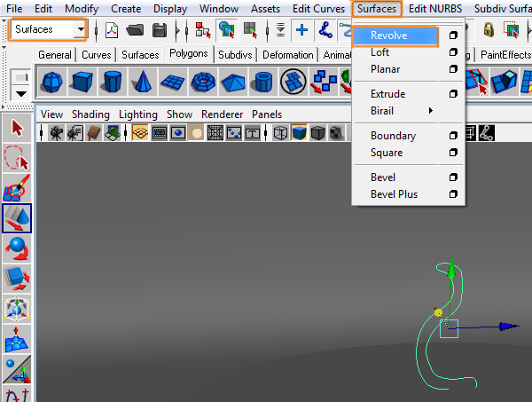This screenshot has width=532, height=402.
Task: Open the Surfaces menu set dropdown
Action: pos(81,29)
